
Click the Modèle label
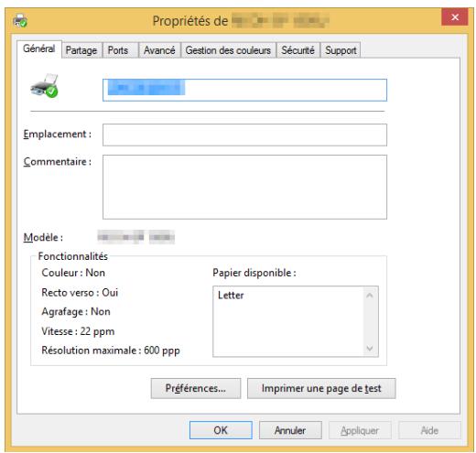click(43, 237)
